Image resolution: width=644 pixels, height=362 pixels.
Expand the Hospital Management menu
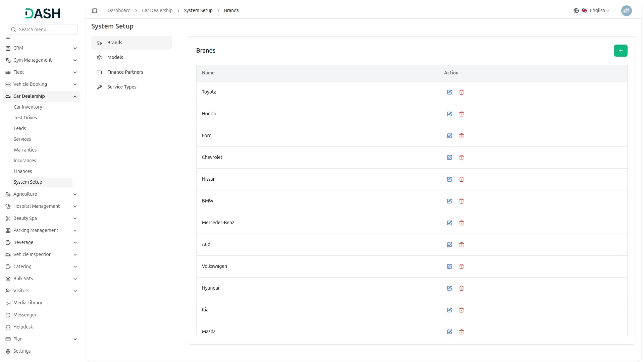(75, 206)
